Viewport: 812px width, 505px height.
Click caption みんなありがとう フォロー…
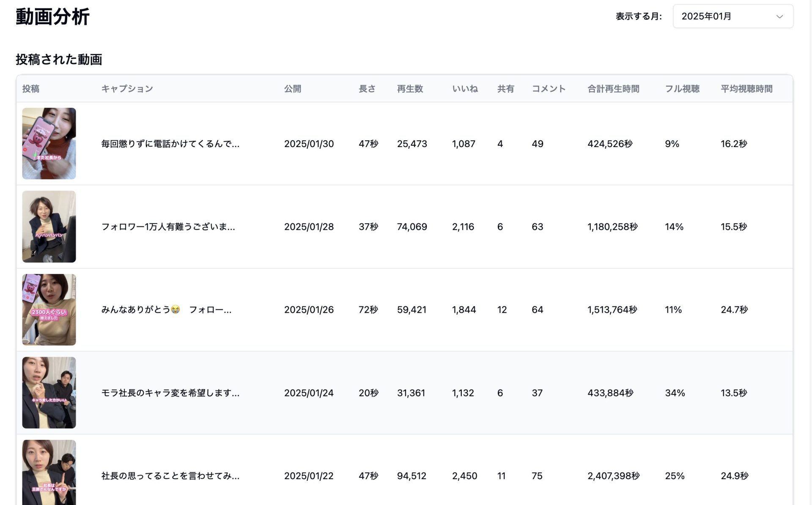[x=166, y=310]
